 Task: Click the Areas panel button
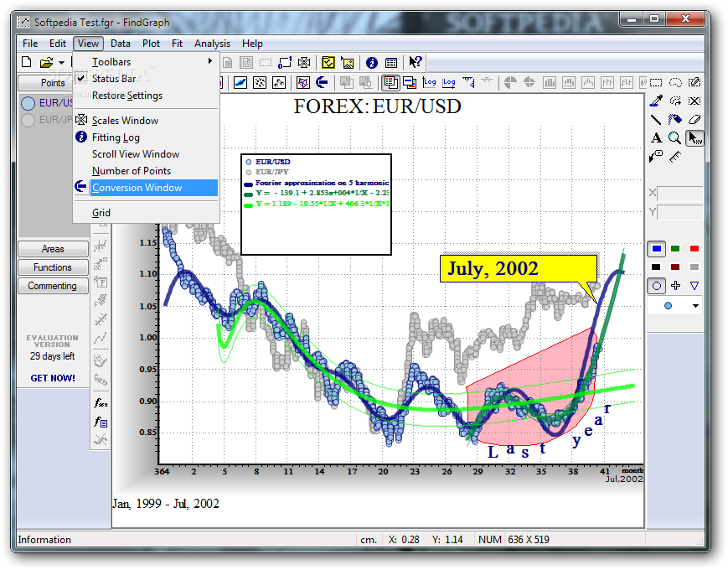53,249
